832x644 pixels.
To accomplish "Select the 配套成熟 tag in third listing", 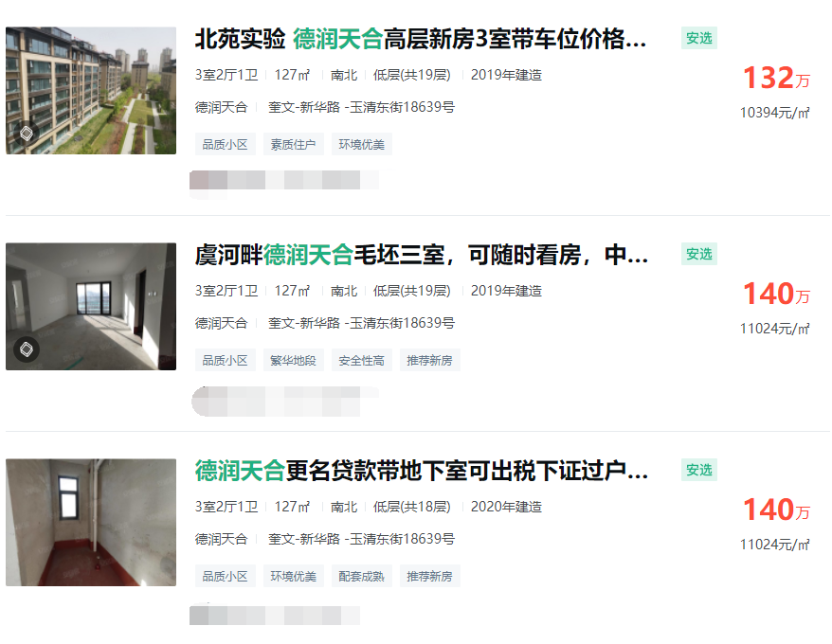I will (x=362, y=576).
